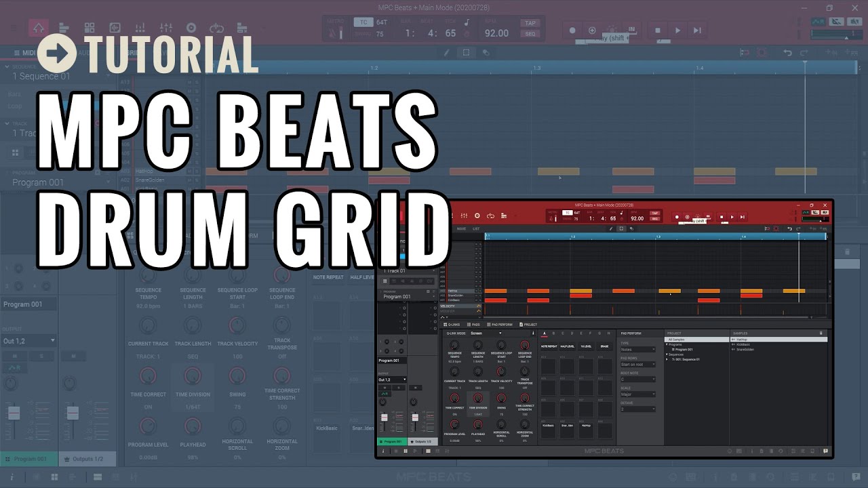Stop playback in inset window transport

[x=722, y=217]
